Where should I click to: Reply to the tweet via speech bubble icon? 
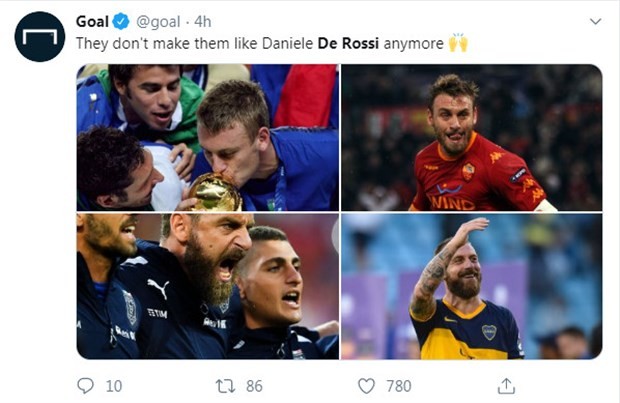tap(85, 385)
